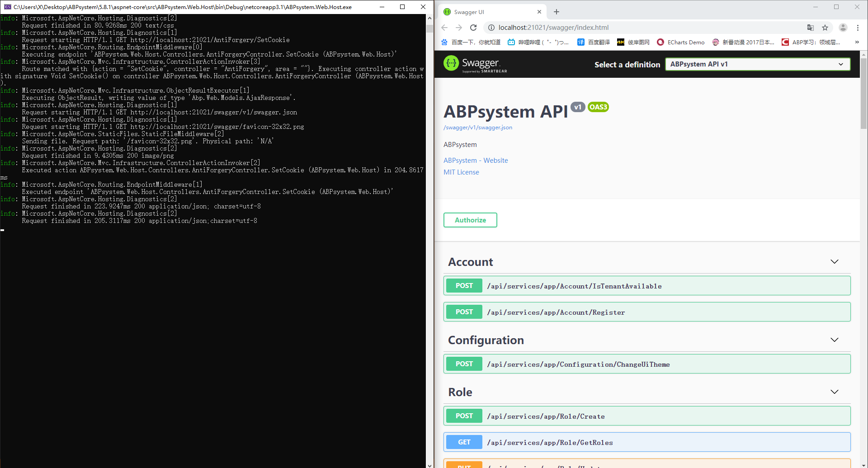Go forward in the browser
Image resolution: width=868 pixels, height=468 pixels.
(x=459, y=28)
